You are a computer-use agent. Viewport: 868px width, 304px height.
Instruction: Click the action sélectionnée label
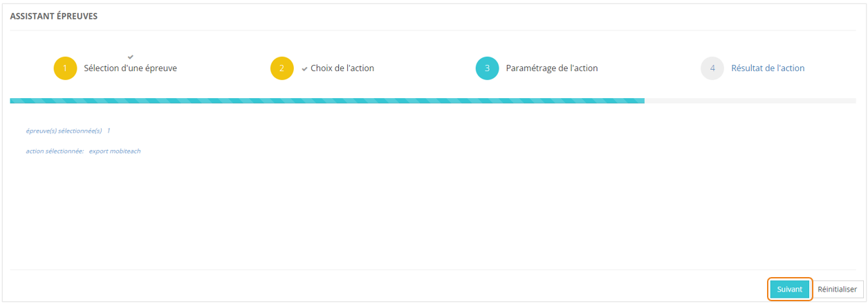pos(55,151)
